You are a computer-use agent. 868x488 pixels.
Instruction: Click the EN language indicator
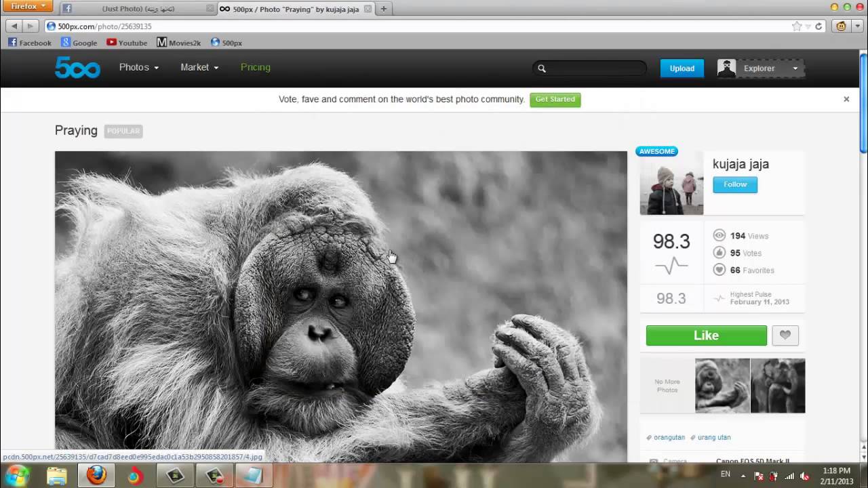point(726,474)
